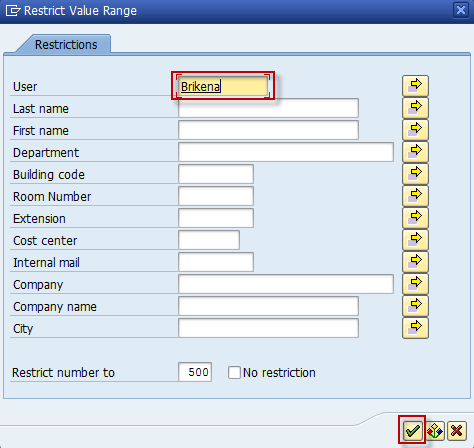The width and height of the screenshot is (474, 448).
Task: Open multiple selection for Last name
Action: (415, 108)
